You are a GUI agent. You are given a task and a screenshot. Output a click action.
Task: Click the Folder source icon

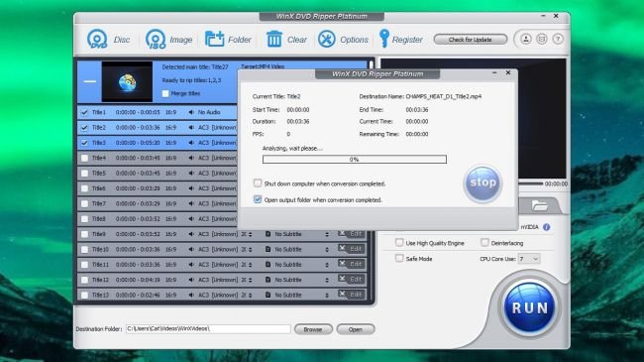pos(214,39)
